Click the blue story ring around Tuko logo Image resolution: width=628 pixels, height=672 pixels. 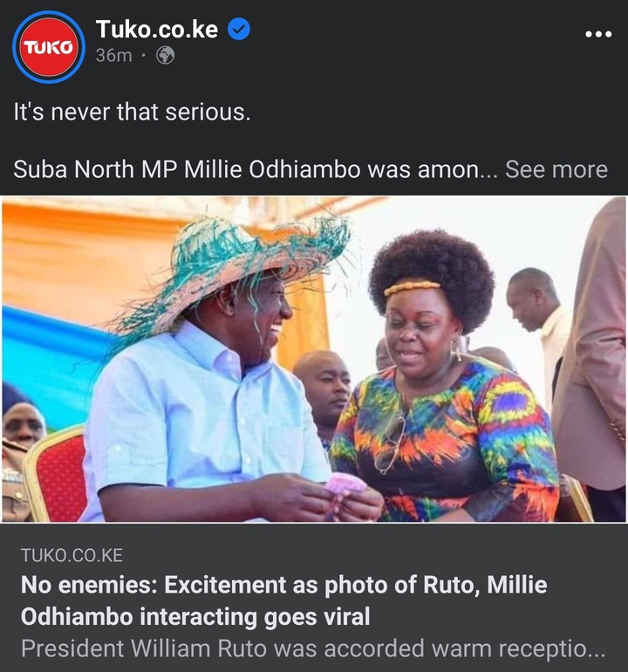tap(48, 47)
